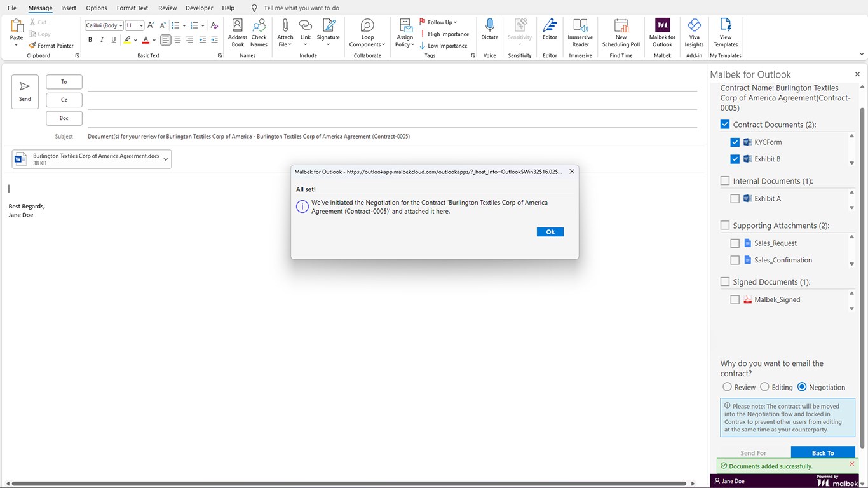Select the Editing radio option
The image size is (868, 488).
point(765,387)
